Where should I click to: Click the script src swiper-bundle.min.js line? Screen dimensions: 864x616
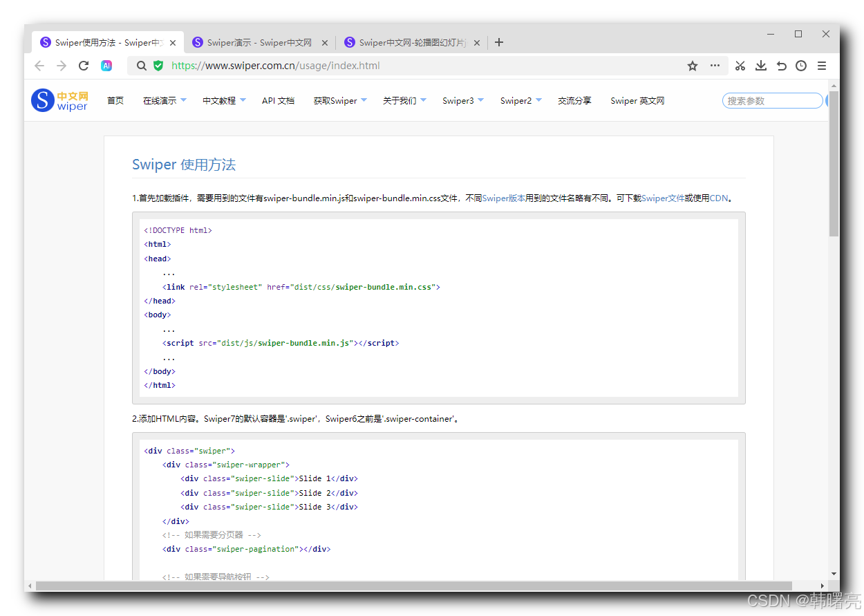click(281, 343)
